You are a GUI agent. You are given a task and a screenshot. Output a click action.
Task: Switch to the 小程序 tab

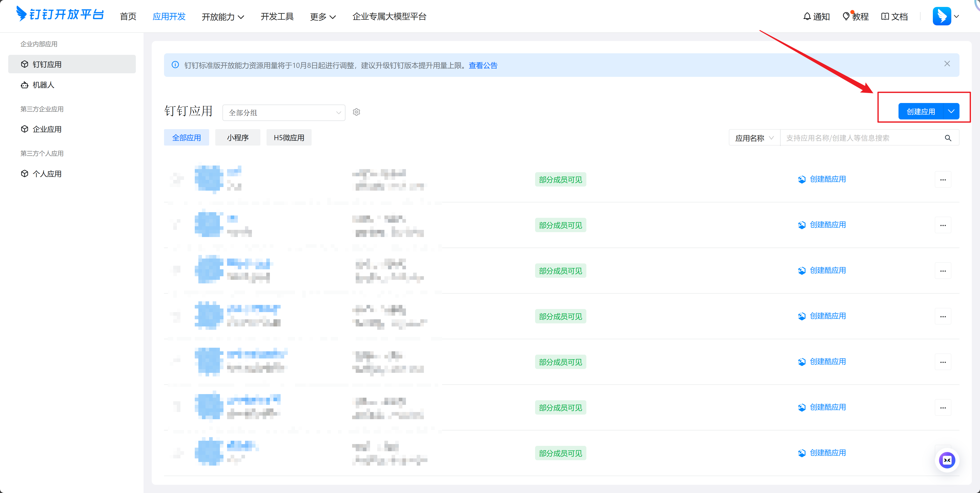237,138
